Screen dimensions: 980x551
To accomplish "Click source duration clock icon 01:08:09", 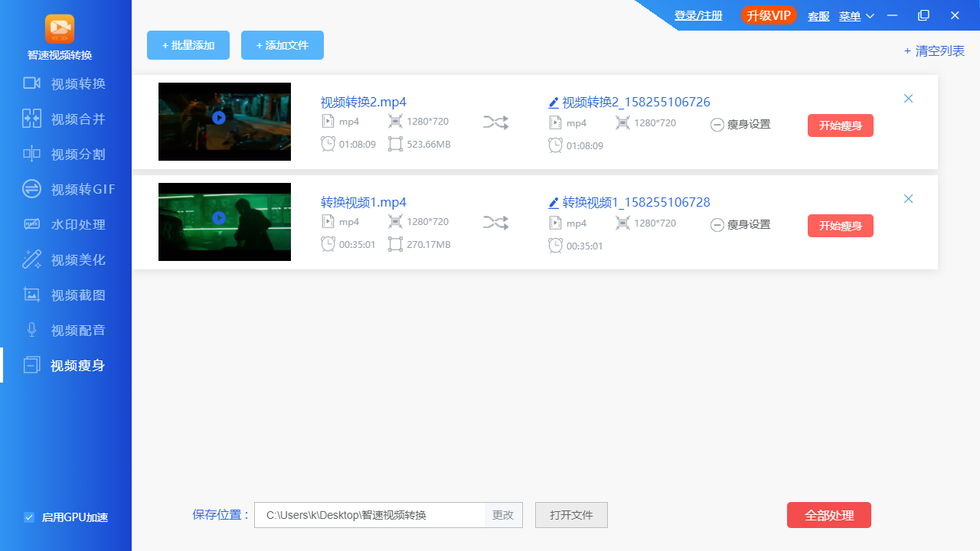I will pyautogui.click(x=328, y=144).
